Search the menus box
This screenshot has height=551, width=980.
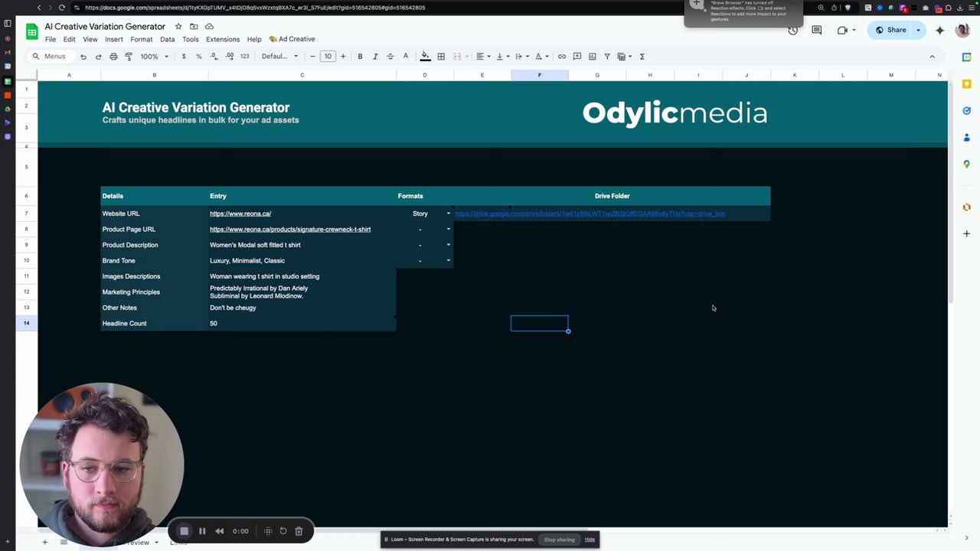click(50, 57)
